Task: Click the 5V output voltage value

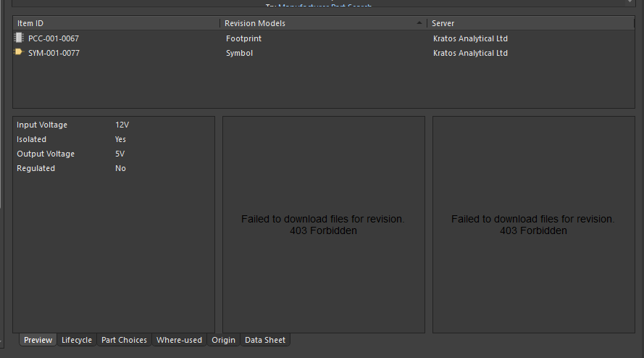Action: [x=120, y=154]
